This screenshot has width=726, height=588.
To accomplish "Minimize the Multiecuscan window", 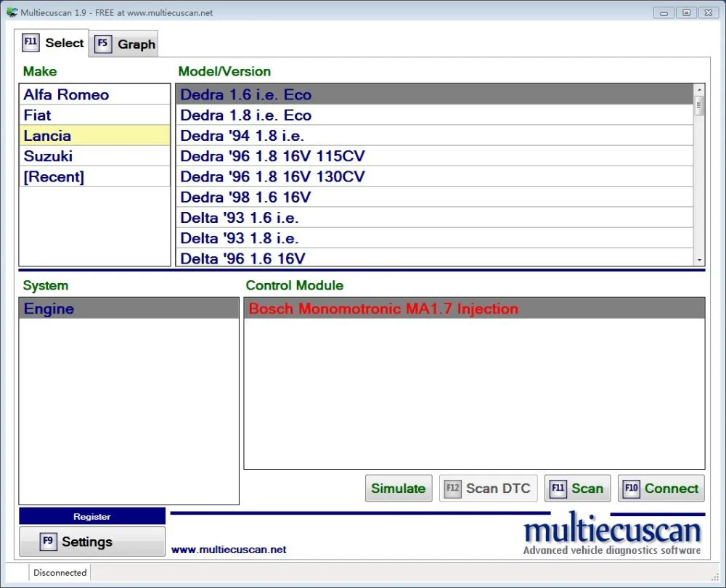I will [664, 12].
